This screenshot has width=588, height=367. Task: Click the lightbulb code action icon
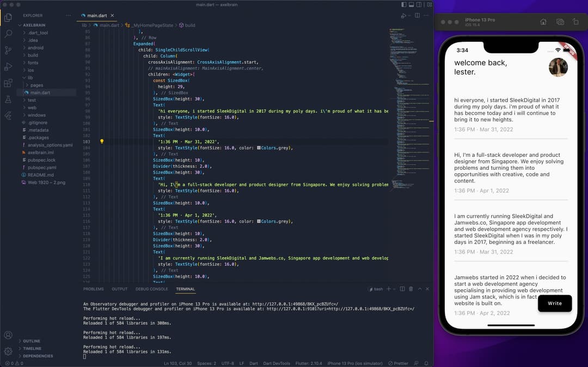[102, 142]
